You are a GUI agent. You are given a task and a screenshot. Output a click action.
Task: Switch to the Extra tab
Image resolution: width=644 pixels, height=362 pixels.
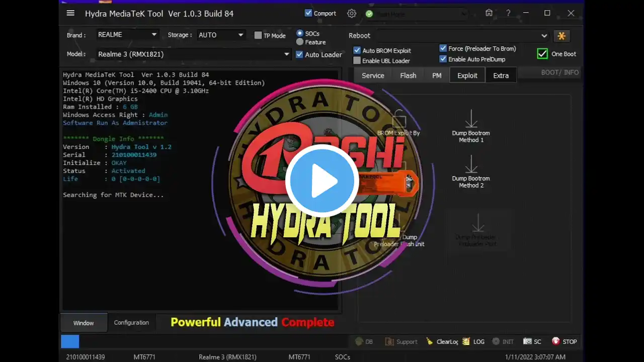tap(501, 75)
